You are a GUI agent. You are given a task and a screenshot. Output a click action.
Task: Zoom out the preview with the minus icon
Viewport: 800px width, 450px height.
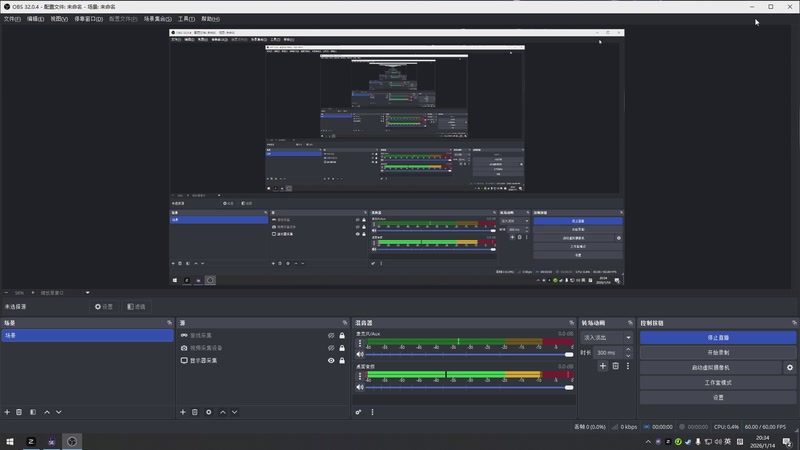click(7, 293)
